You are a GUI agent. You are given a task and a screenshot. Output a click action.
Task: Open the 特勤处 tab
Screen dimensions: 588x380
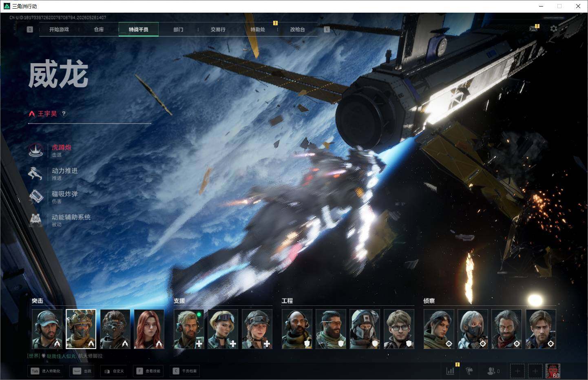[258, 29]
